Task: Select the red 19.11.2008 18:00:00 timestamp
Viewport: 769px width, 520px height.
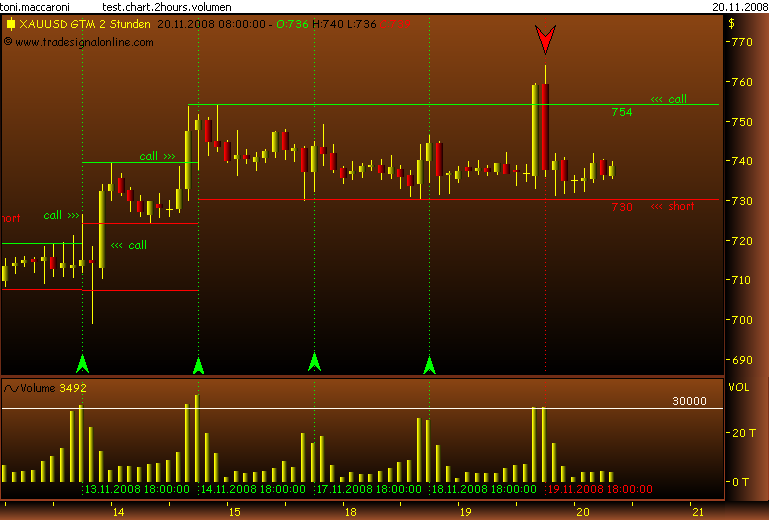Action: pos(600,489)
